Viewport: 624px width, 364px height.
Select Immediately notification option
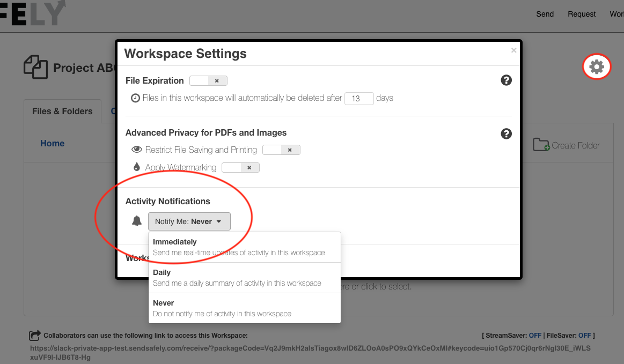(x=244, y=247)
